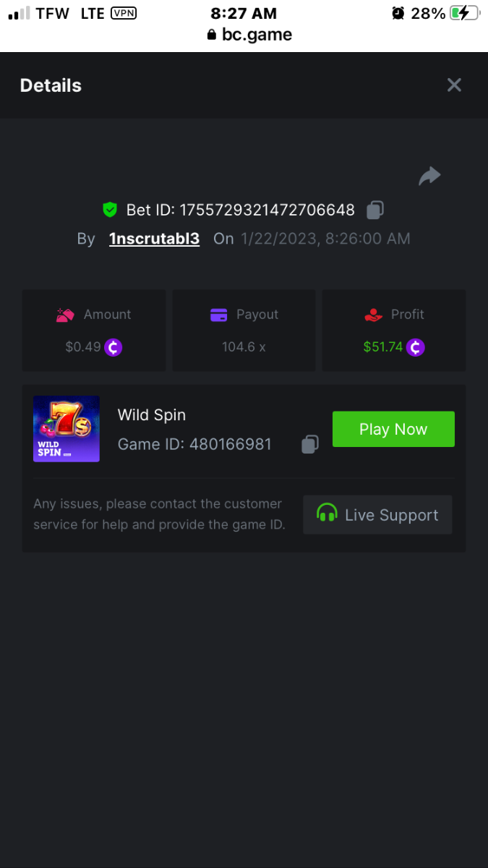Click the Amount coin currency icon
488x868 pixels.
pyautogui.click(x=114, y=347)
